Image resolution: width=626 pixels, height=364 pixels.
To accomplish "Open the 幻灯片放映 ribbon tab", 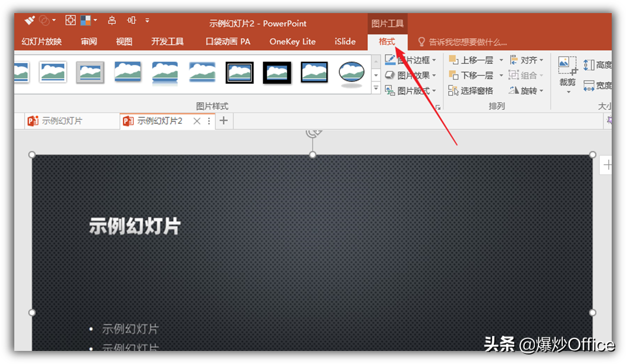I will [x=42, y=42].
